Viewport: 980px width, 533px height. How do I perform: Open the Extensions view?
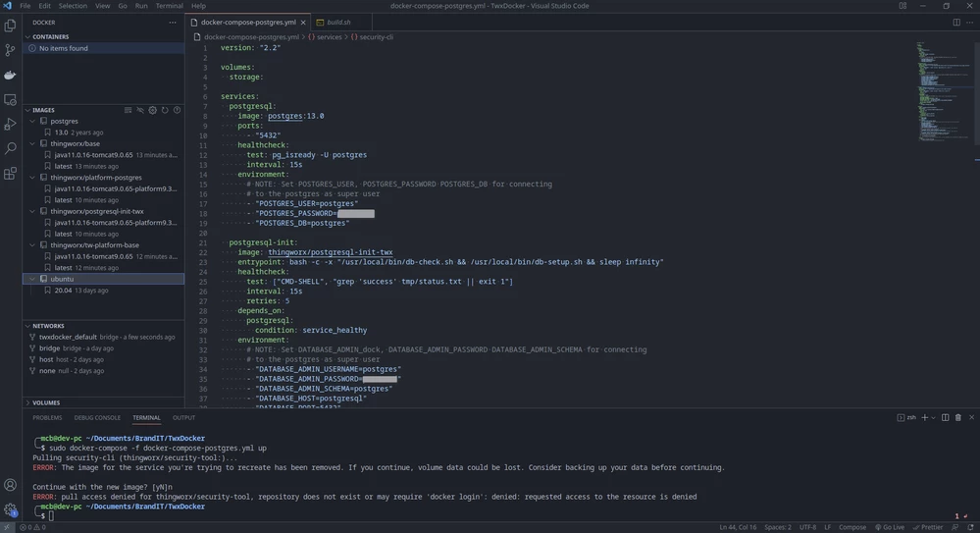(10, 174)
